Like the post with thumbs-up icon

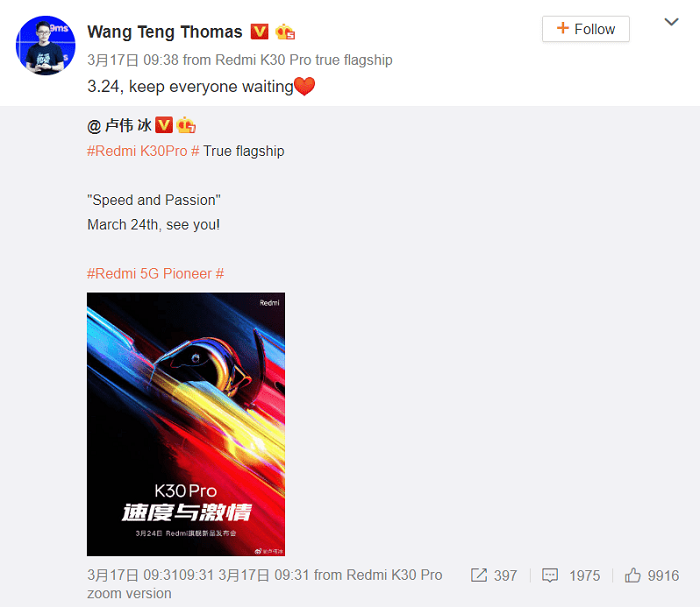[x=633, y=575]
